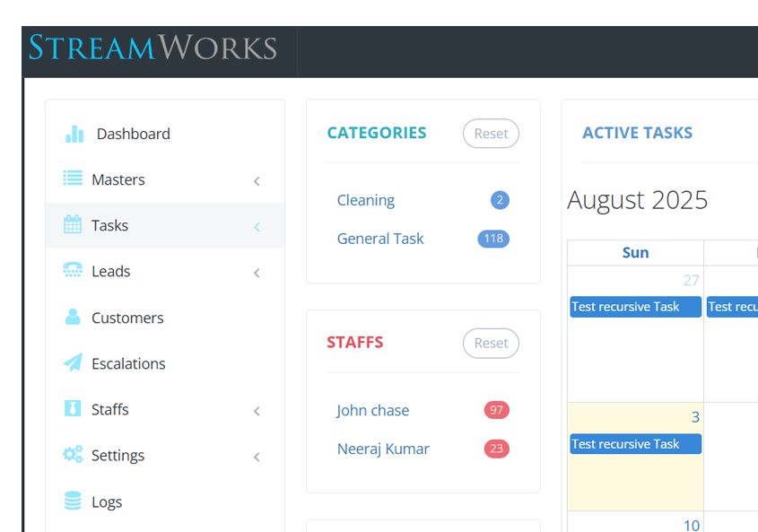Filter tasks by John chase
Image resolution: width=758 pixels, height=532 pixels.
click(372, 410)
